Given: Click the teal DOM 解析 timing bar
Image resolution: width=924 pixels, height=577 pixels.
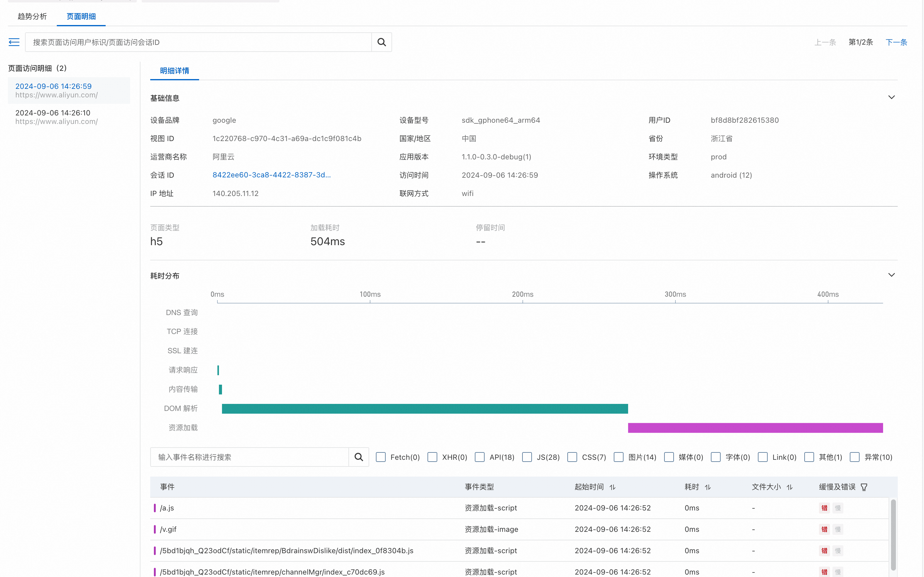Looking at the screenshot, I should 424,408.
